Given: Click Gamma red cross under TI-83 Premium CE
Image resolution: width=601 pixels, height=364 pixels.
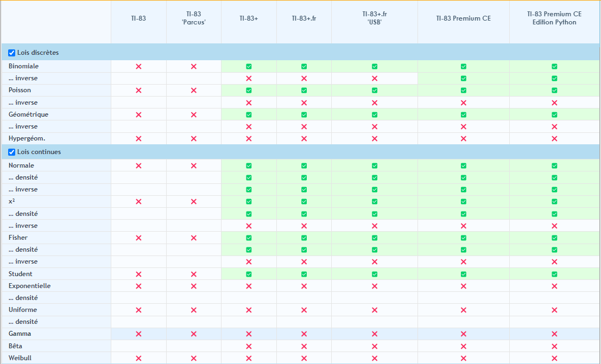Looking at the screenshot, I should coord(464,334).
